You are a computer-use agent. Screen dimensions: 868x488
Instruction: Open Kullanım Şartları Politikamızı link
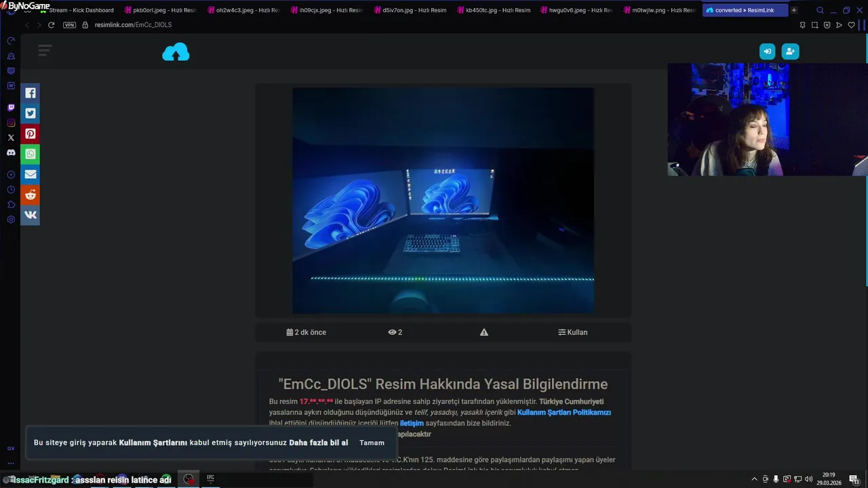564,412
